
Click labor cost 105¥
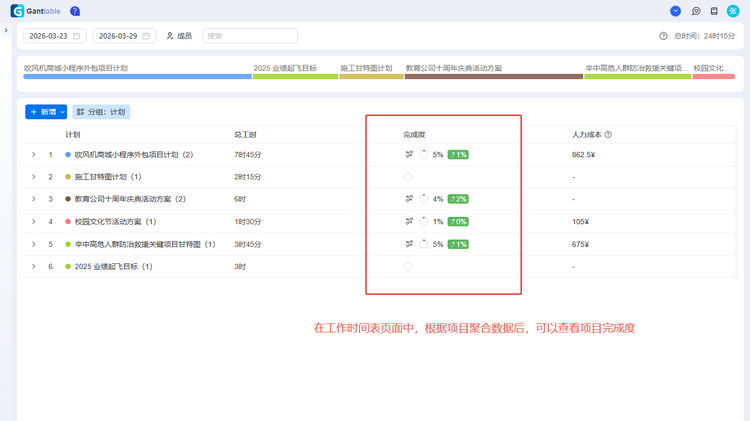[x=580, y=222]
